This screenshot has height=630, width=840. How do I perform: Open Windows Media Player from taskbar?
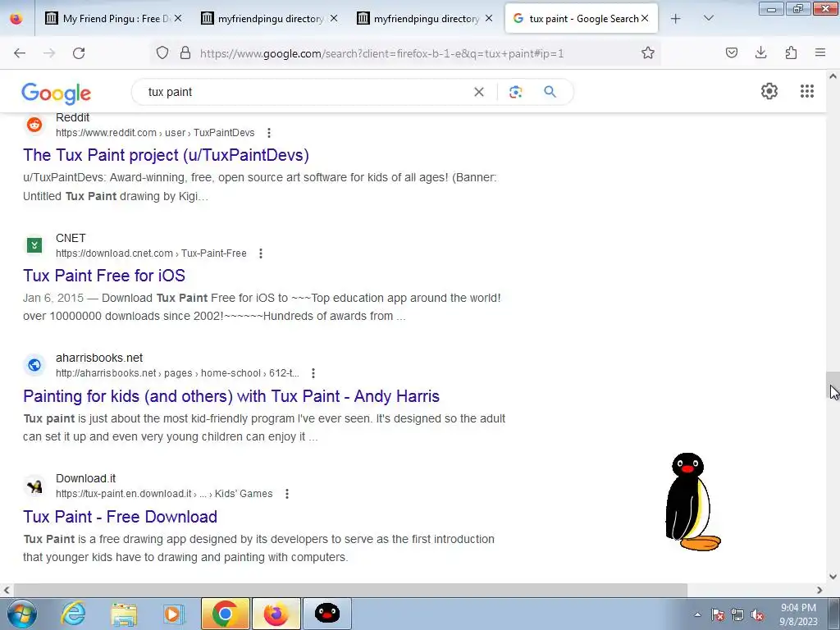tap(174, 614)
